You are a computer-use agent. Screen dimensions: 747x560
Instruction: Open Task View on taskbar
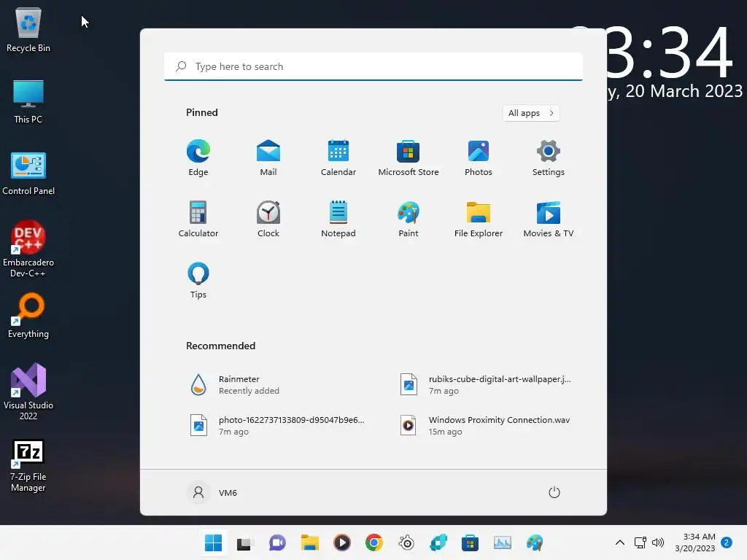(244, 542)
